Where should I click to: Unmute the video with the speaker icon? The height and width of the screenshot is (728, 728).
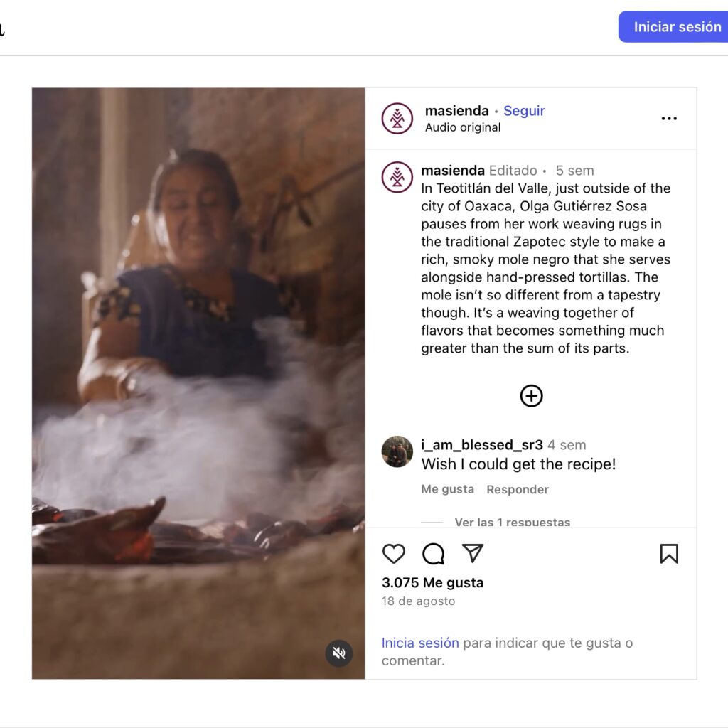tap(339, 653)
